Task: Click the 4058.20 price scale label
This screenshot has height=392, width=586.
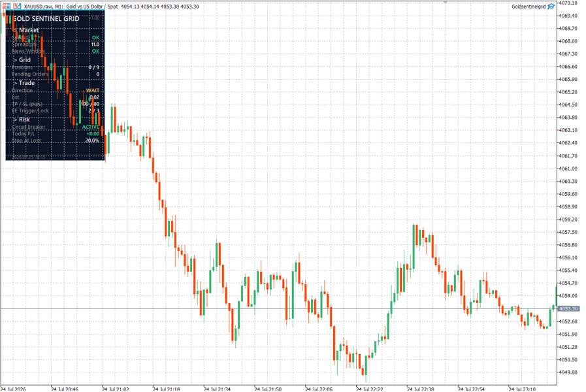Action: (x=568, y=220)
